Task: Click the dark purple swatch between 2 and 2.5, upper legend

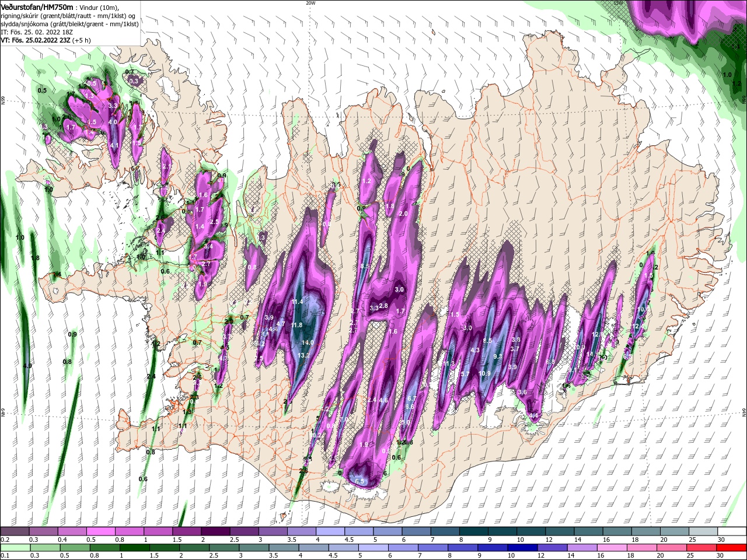Action: point(215,531)
